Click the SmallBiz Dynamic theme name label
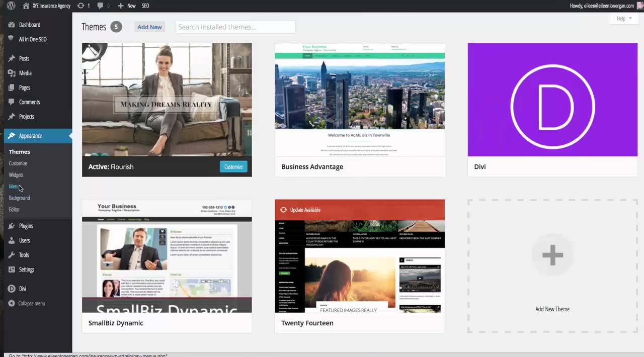This screenshot has height=357, width=644. pyautogui.click(x=116, y=323)
